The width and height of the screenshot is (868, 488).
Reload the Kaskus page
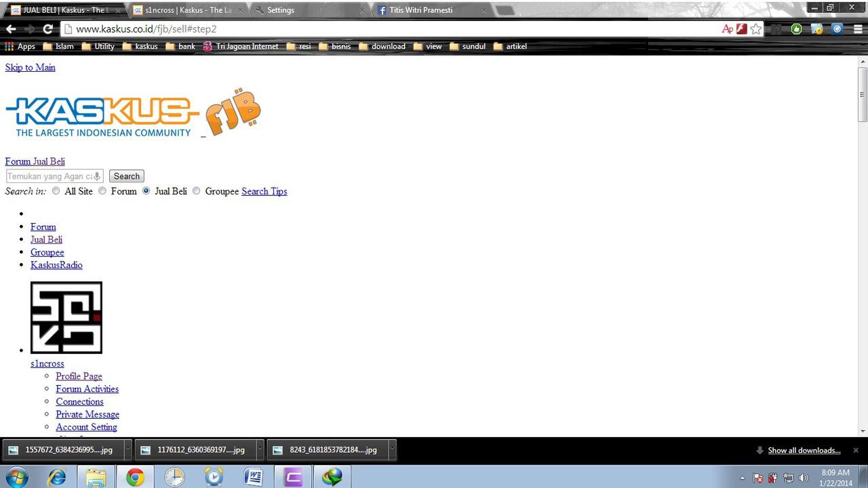pyautogui.click(x=47, y=29)
